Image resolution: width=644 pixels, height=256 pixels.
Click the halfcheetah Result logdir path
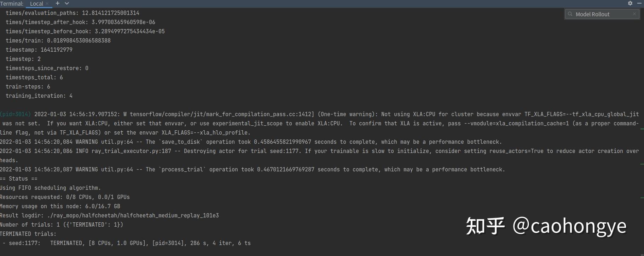[133, 215]
